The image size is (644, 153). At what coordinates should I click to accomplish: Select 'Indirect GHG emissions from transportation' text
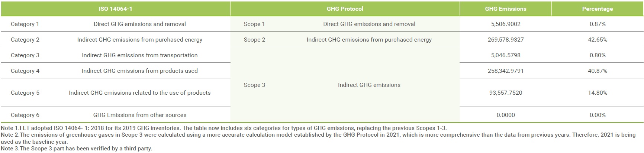coord(140,55)
